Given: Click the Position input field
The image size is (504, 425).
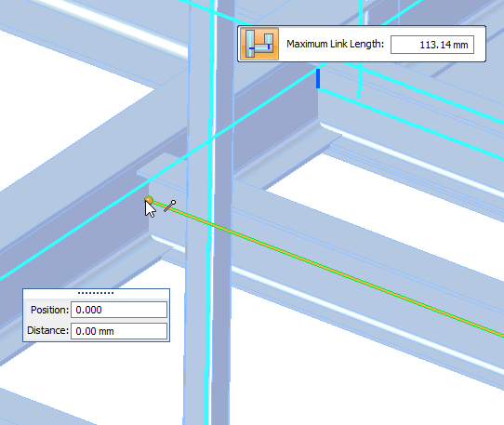Looking at the screenshot, I should (119, 310).
